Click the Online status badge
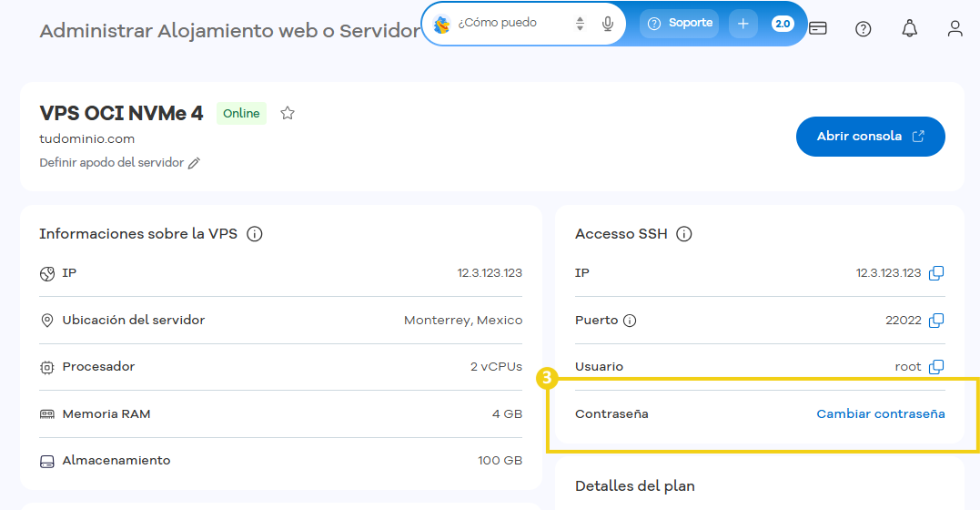The image size is (980, 510). pyautogui.click(x=241, y=113)
